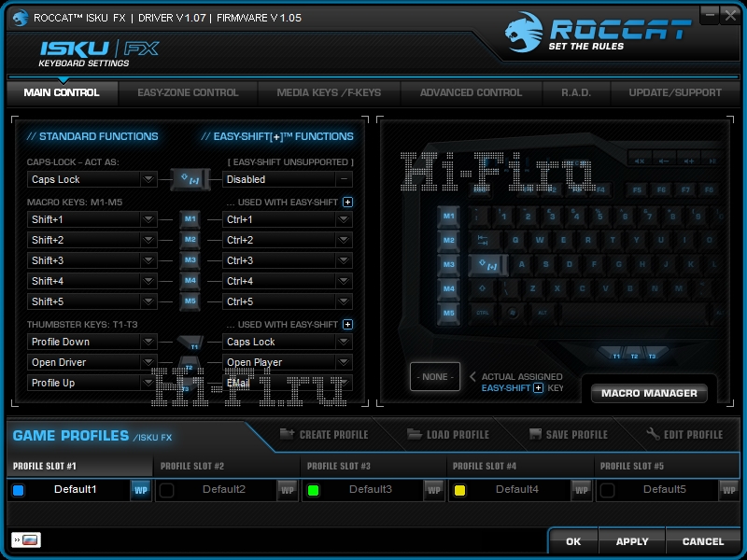This screenshot has width=747, height=560.
Task: Toggle the thumbster keys Easy-Shift plus box
Action: pos(348,325)
